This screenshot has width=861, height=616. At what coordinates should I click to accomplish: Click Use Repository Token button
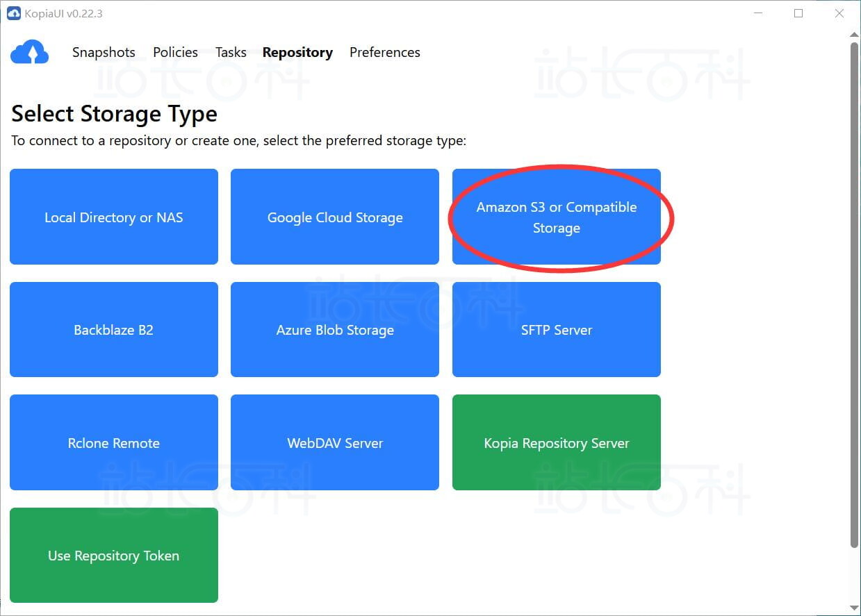[114, 555]
